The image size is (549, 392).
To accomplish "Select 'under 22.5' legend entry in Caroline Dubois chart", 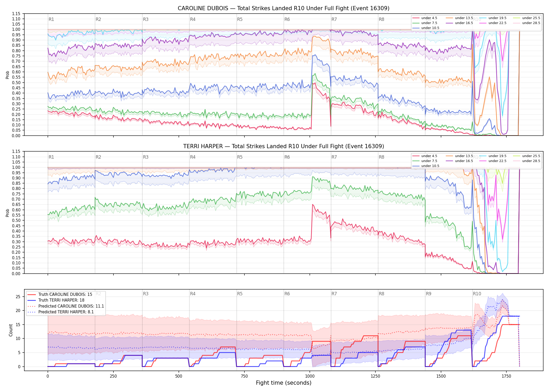I will 493,23.
